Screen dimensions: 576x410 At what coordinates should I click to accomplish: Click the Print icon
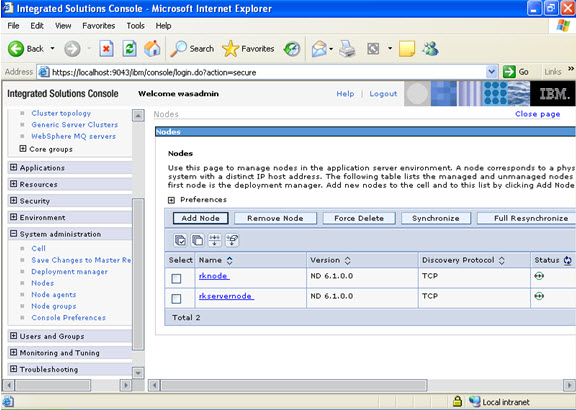tap(347, 48)
